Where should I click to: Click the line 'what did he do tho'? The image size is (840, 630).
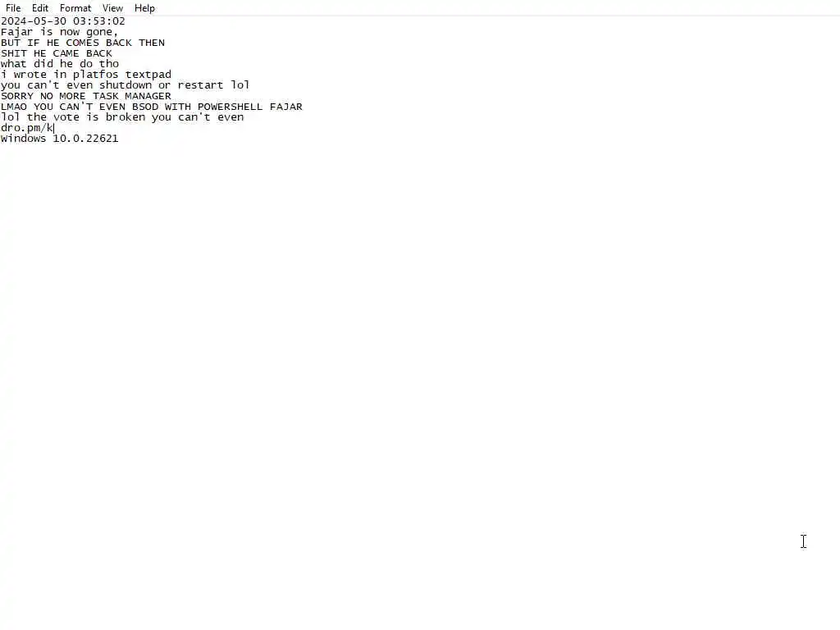[x=59, y=64]
